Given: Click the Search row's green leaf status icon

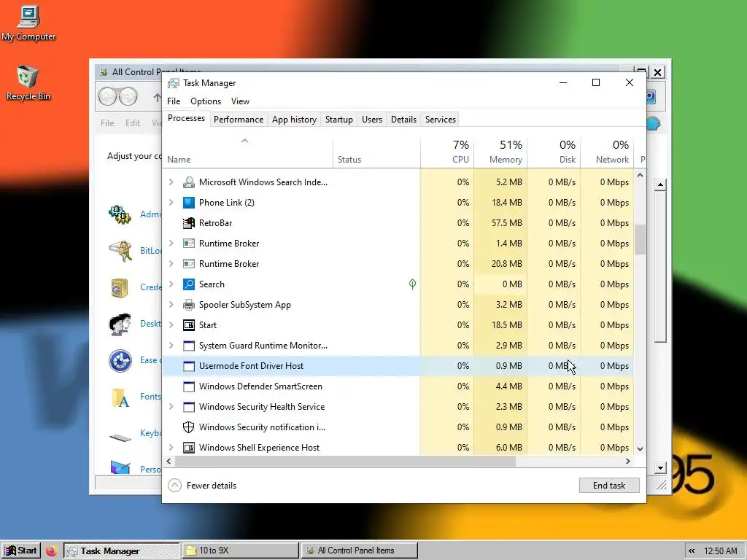Looking at the screenshot, I should click(413, 284).
